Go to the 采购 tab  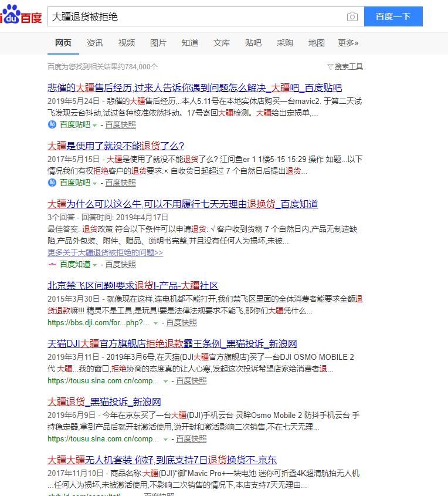click(x=284, y=43)
